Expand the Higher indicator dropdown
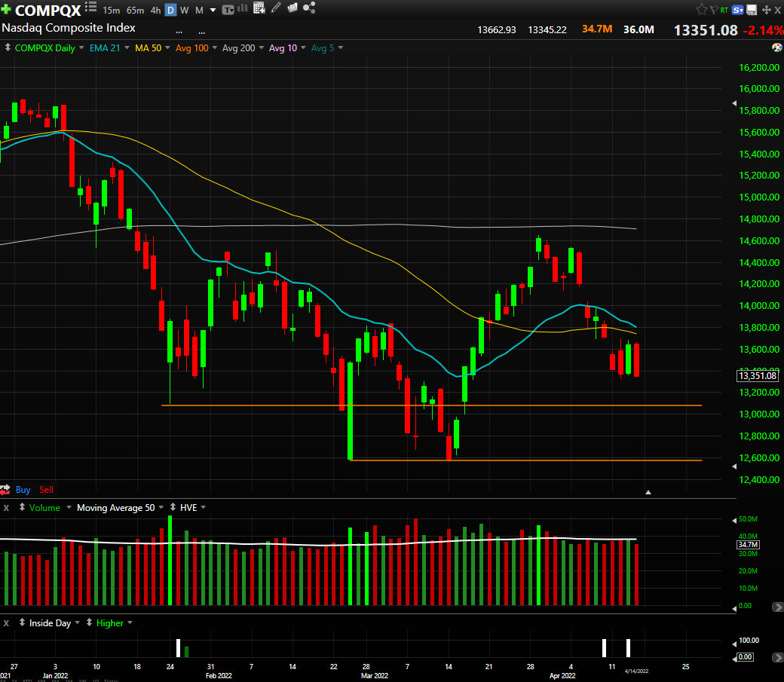This screenshot has width=784, height=682. coord(130,622)
